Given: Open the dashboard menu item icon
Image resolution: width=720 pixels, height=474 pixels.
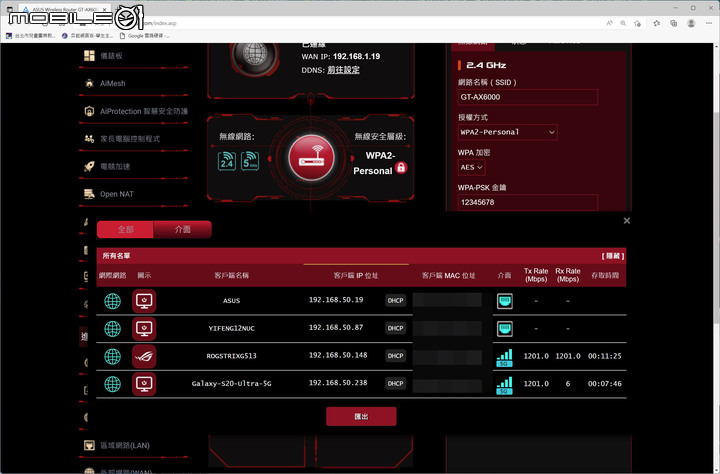Looking at the screenshot, I should (x=89, y=56).
